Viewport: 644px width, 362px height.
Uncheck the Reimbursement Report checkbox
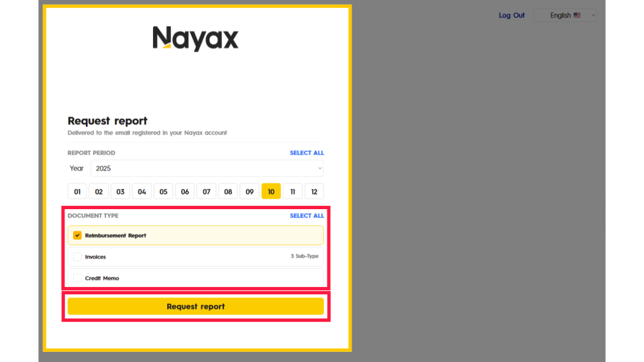click(77, 235)
